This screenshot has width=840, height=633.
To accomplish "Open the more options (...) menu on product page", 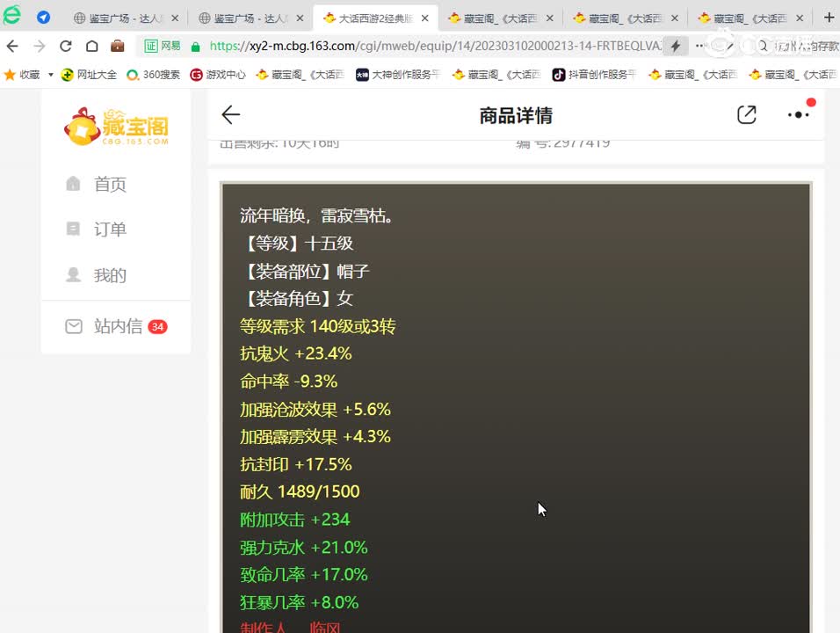I will click(x=798, y=114).
